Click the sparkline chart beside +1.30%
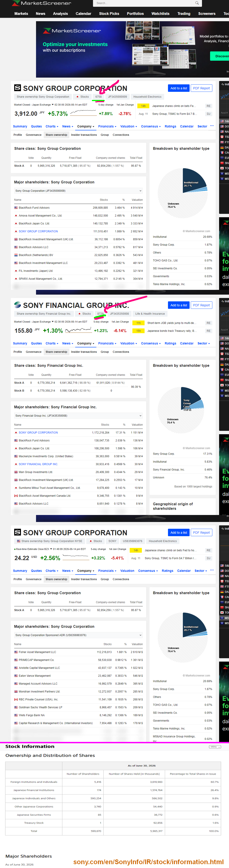 click(78, 330)
